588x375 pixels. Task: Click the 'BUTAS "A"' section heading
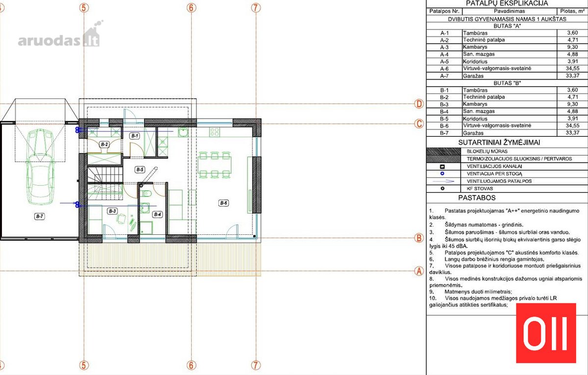pyautogui.click(x=507, y=25)
